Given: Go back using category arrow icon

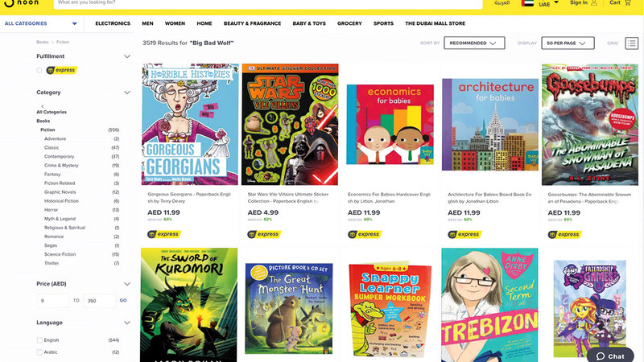Looking at the screenshot, I should tap(43, 106).
